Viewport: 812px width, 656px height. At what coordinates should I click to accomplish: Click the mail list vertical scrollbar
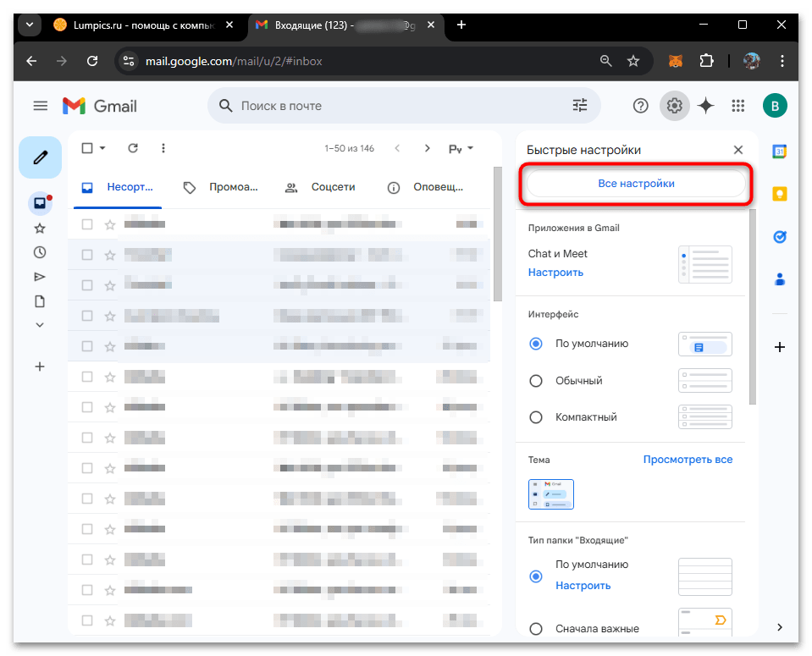pyautogui.click(x=498, y=234)
